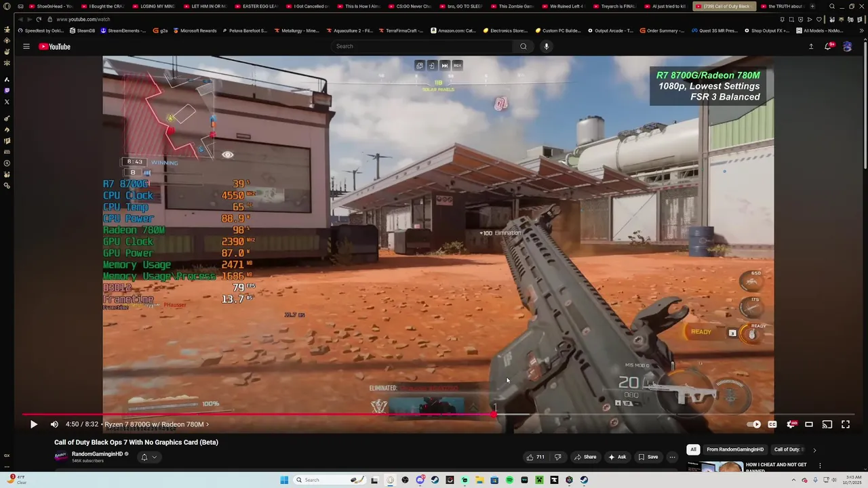Click the Windows taskbar search box
Image resolution: width=868 pixels, height=488 pixels.
click(x=330, y=480)
